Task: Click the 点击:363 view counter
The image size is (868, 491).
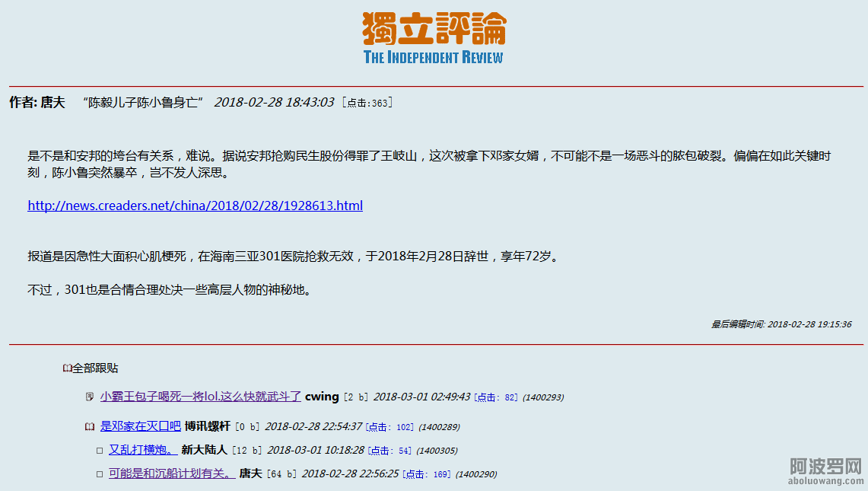Action: (x=367, y=103)
